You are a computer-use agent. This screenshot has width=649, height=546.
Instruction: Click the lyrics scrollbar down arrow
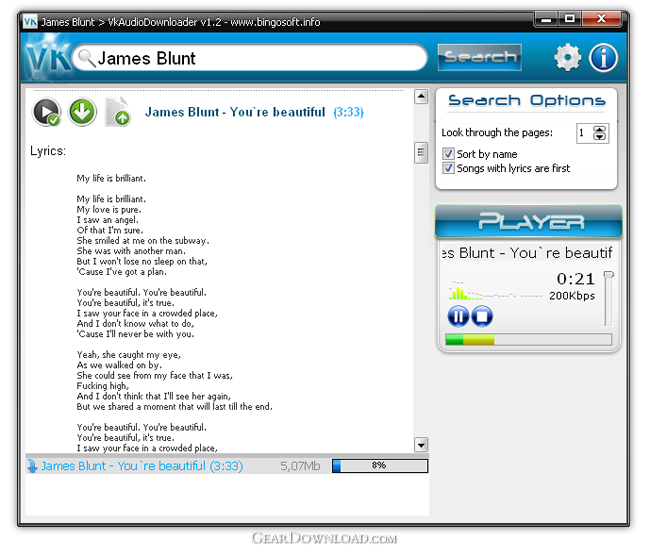(x=421, y=445)
